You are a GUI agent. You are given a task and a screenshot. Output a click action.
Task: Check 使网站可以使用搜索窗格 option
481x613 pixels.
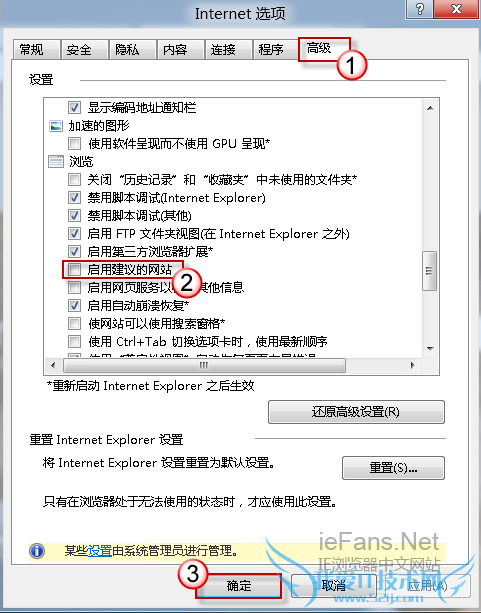tap(74, 323)
